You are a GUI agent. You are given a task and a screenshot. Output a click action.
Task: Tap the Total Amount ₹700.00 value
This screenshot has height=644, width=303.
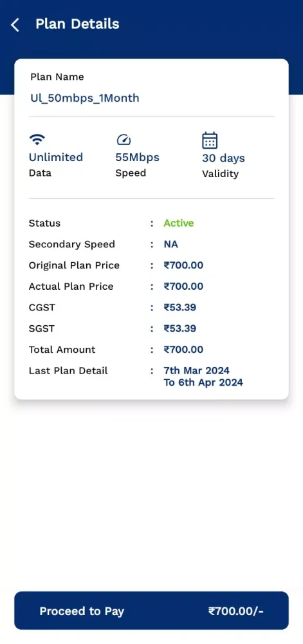click(x=183, y=350)
